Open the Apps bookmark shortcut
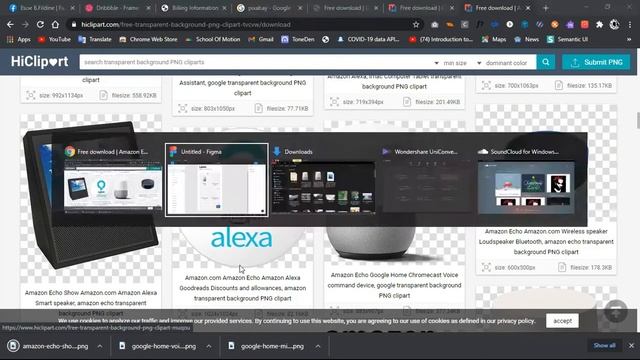Viewport: 640px width, 360px height. [x=19, y=39]
